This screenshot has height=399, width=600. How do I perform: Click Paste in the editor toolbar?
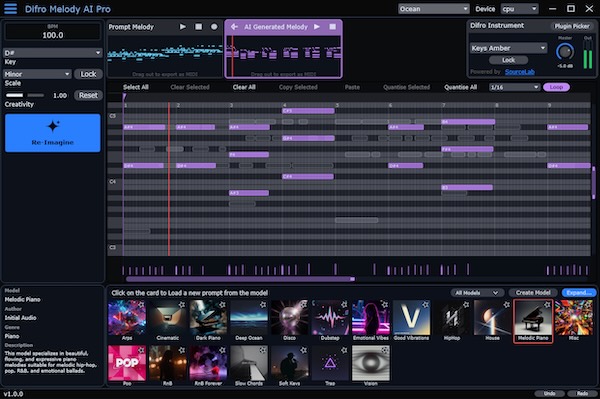click(352, 87)
